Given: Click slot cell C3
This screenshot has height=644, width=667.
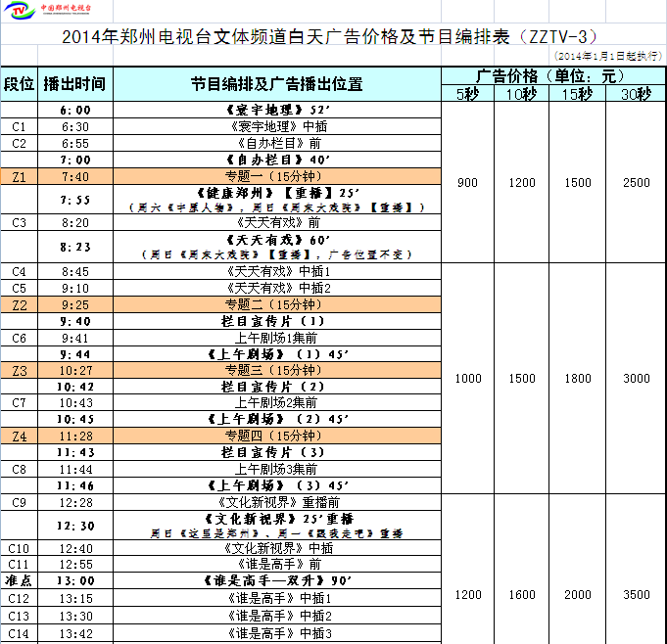Looking at the screenshot, I should point(20,222).
